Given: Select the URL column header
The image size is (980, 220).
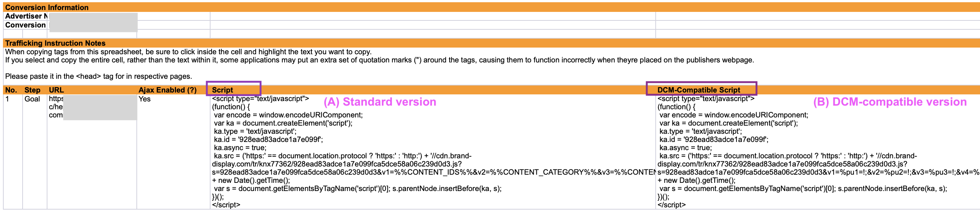Looking at the screenshot, I should click(56, 90).
